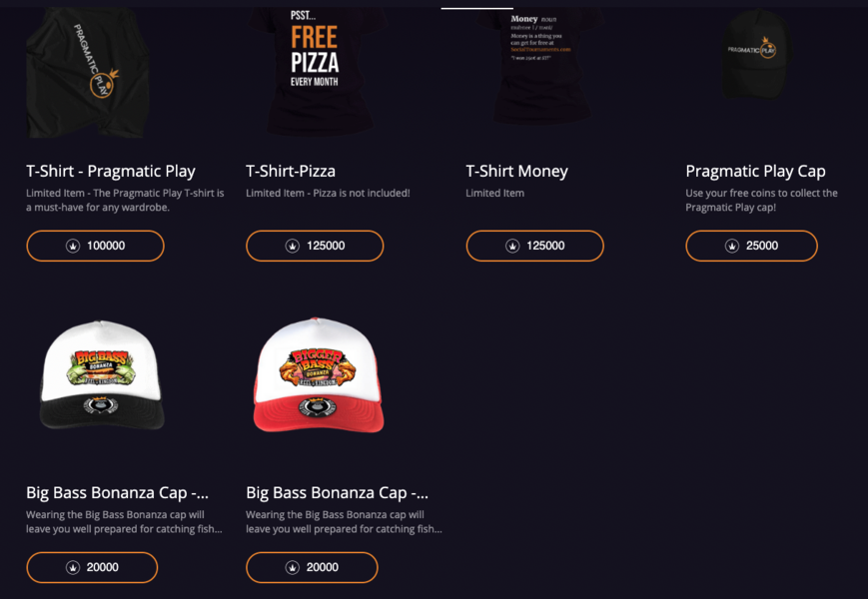Image resolution: width=868 pixels, height=599 pixels.
Task: Click the coin icon on T-Shirt-Pizza's price button
Action: tap(293, 246)
